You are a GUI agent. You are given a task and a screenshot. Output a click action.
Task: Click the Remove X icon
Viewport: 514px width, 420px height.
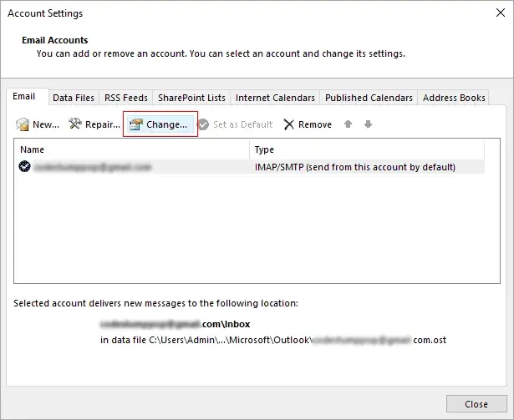click(x=289, y=124)
